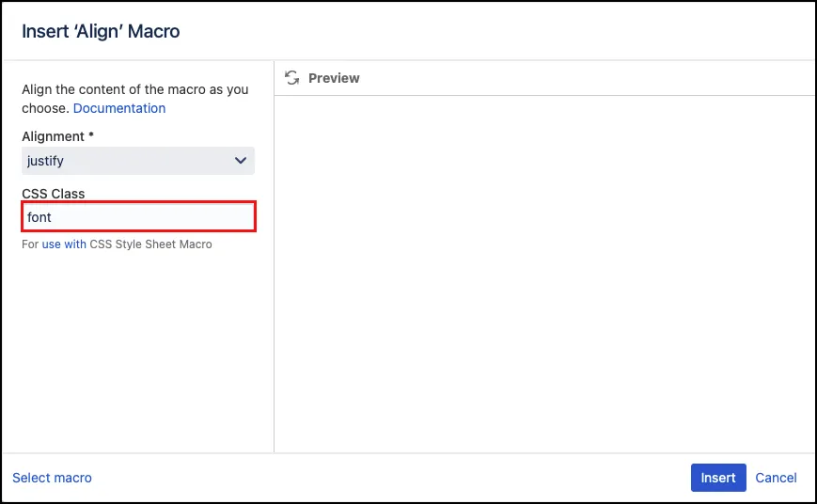Viewport: 817px width, 504px height.
Task: Click the 'Align the content' description text
Action: 135,99
